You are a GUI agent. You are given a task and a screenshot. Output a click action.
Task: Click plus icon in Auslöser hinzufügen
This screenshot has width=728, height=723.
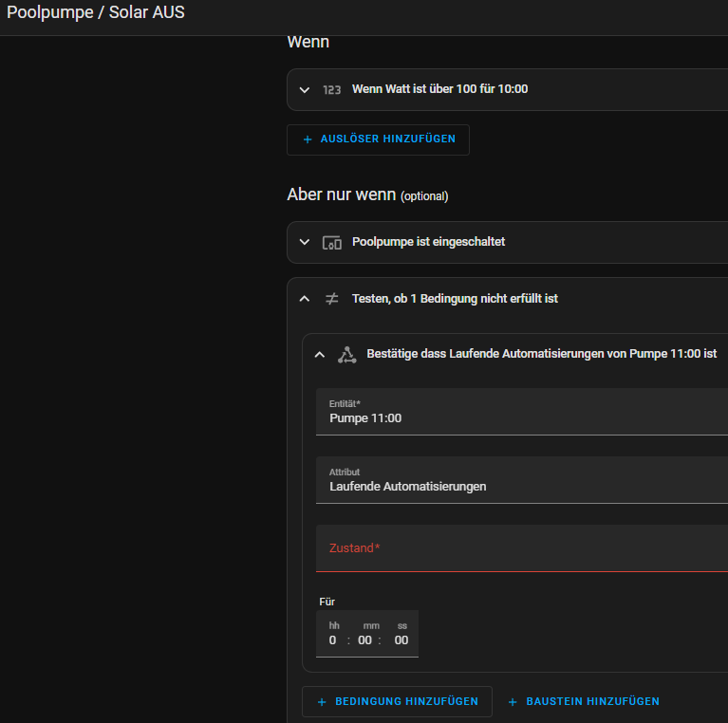click(307, 139)
